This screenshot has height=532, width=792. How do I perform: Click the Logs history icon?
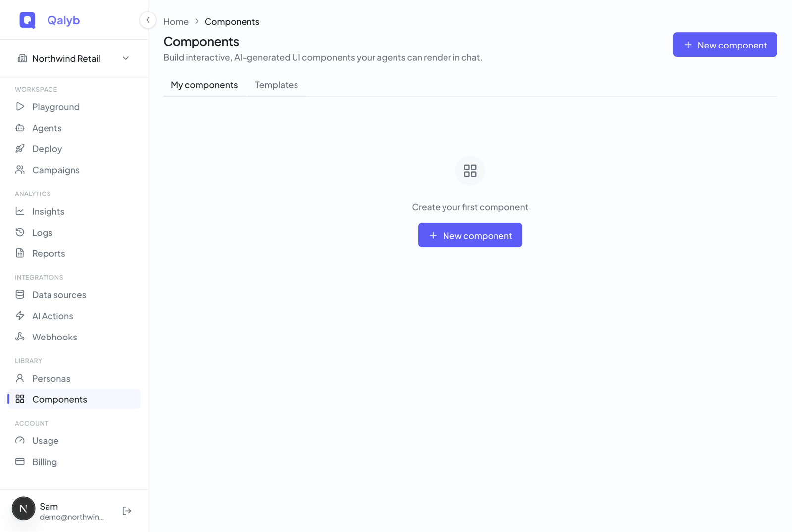tap(20, 232)
